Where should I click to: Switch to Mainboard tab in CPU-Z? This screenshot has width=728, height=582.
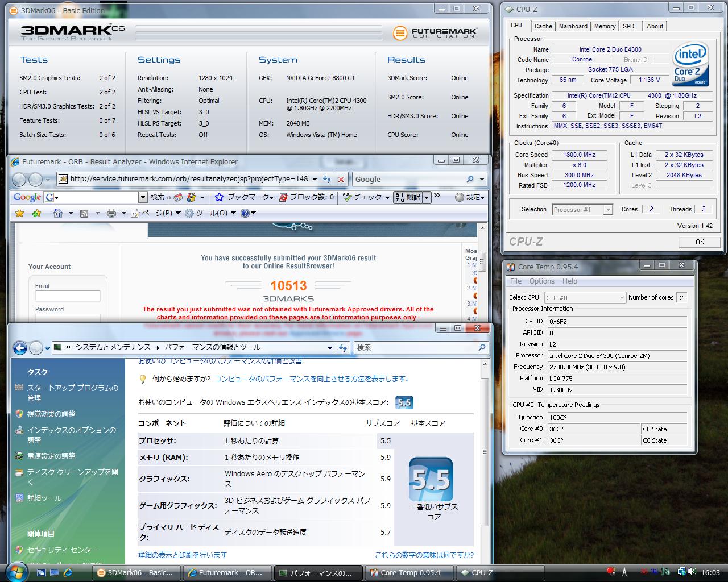(x=573, y=26)
